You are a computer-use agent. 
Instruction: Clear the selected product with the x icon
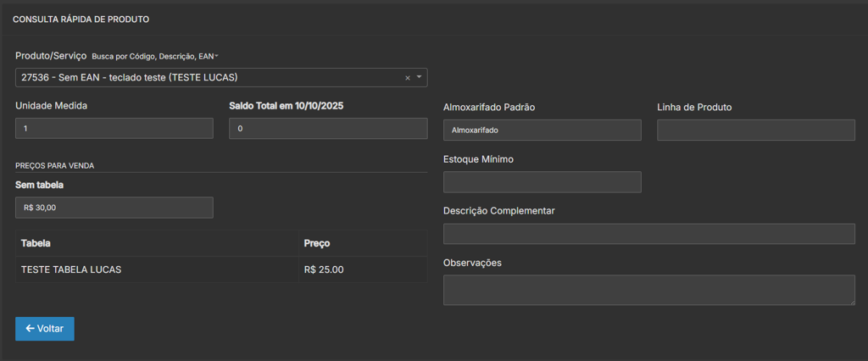pos(407,78)
